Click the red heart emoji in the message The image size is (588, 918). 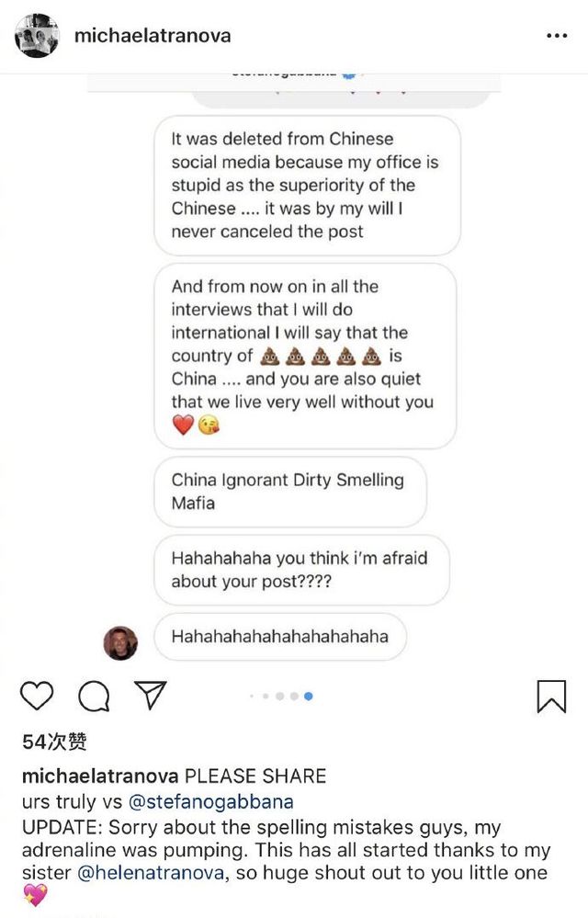(183, 425)
